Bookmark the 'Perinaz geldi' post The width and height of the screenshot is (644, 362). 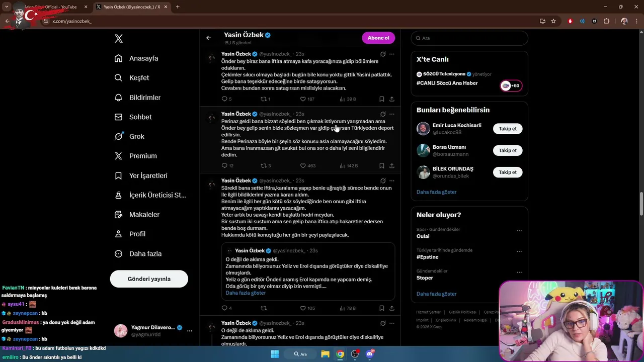[x=382, y=165]
